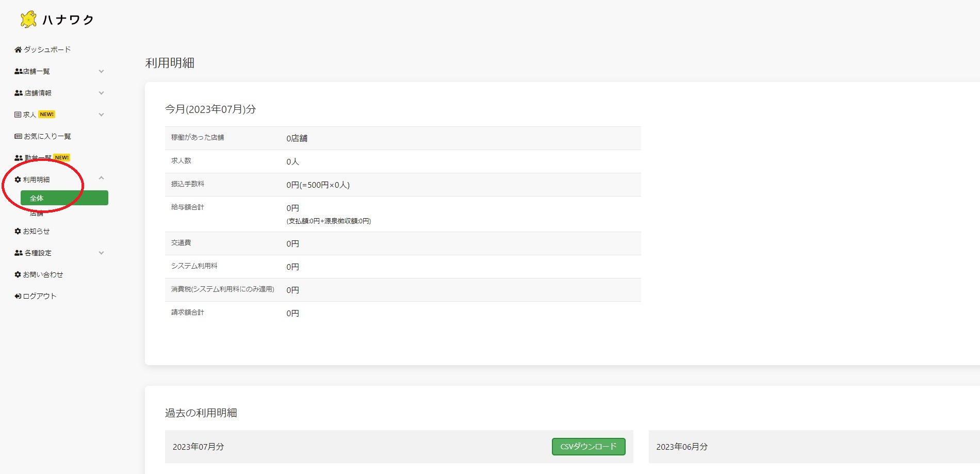Click the gear icon beside 利用明細
980x474 pixels.
(18, 179)
